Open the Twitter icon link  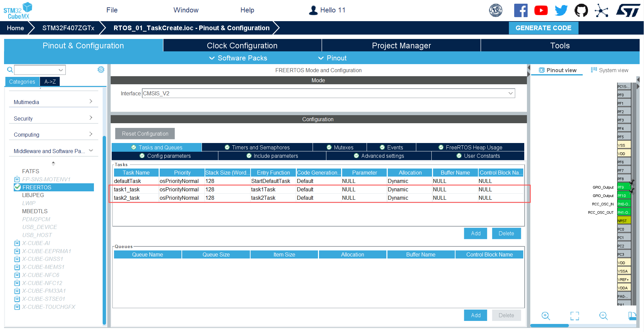[x=561, y=10]
